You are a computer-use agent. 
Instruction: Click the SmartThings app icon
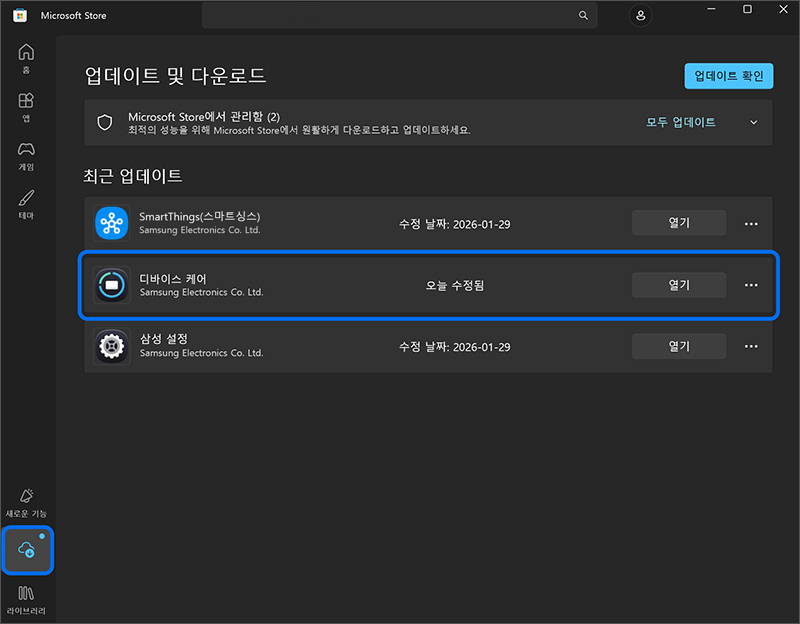coord(111,222)
